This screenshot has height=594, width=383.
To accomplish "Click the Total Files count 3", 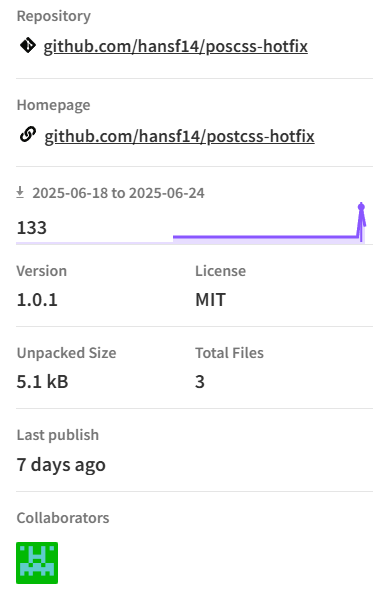I will point(200,381).
